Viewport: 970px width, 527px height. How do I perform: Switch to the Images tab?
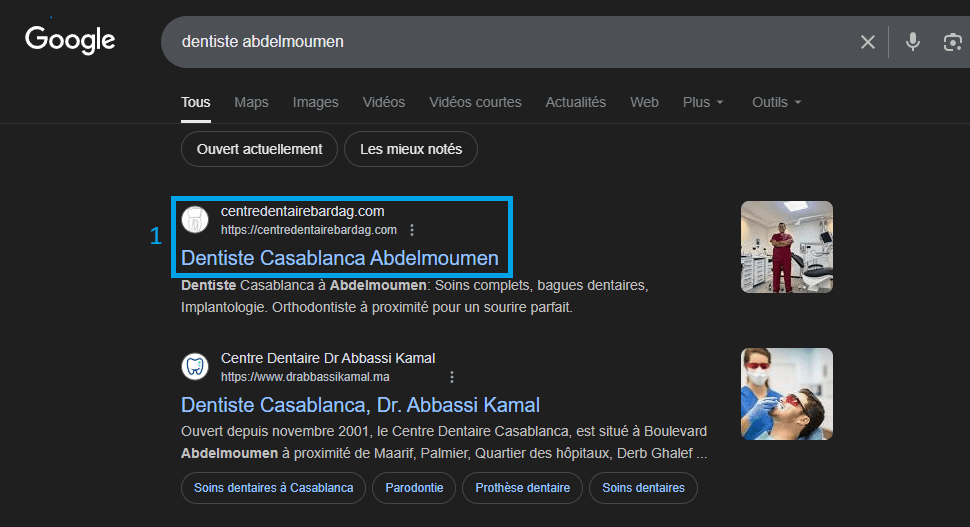point(315,102)
